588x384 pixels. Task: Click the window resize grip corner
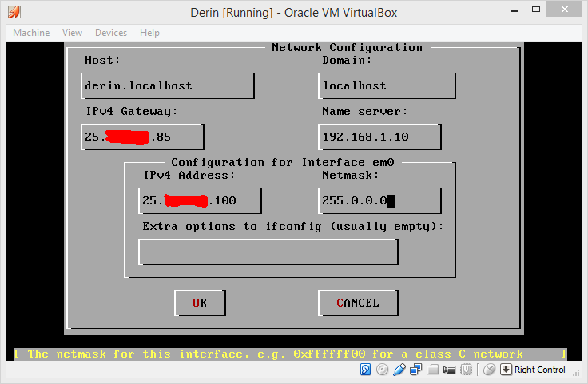click(576, 372)
